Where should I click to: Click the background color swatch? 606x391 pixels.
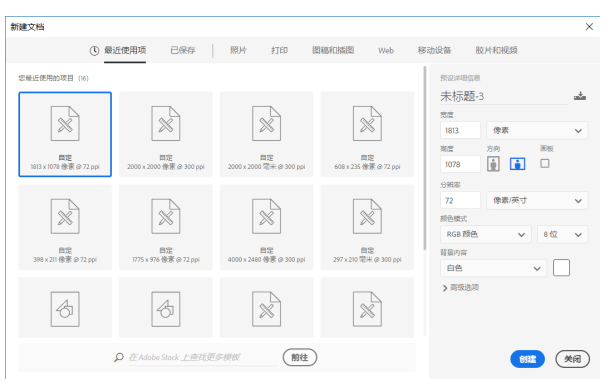point(561,268)
